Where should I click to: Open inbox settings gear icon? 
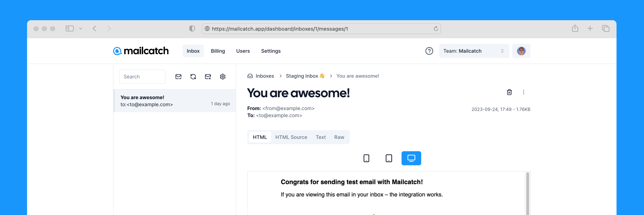point(222,77)
